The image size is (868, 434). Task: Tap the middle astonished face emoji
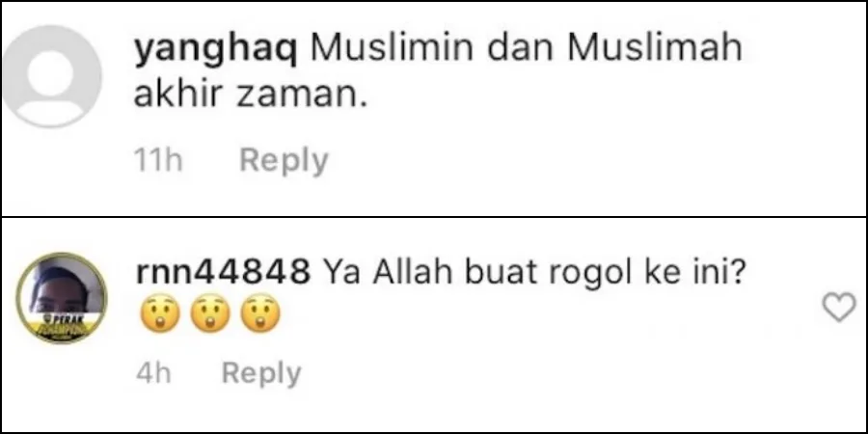(208, 312)
